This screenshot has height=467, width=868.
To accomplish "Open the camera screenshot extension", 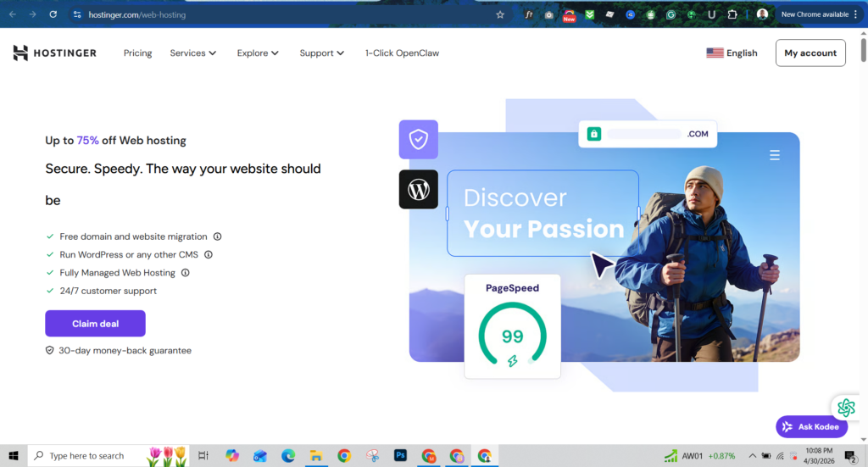I will point(548,15).
